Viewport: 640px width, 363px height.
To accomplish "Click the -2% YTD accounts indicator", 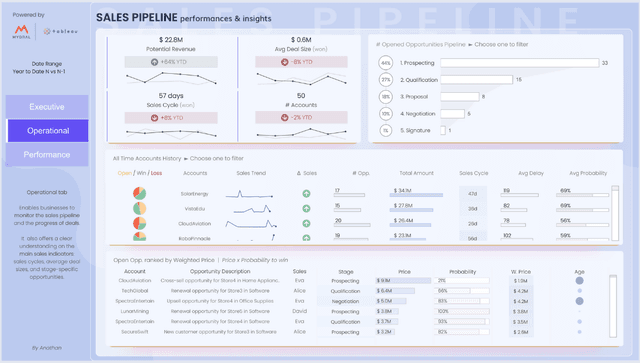I will pyautogui.click(x=301, y=118).
